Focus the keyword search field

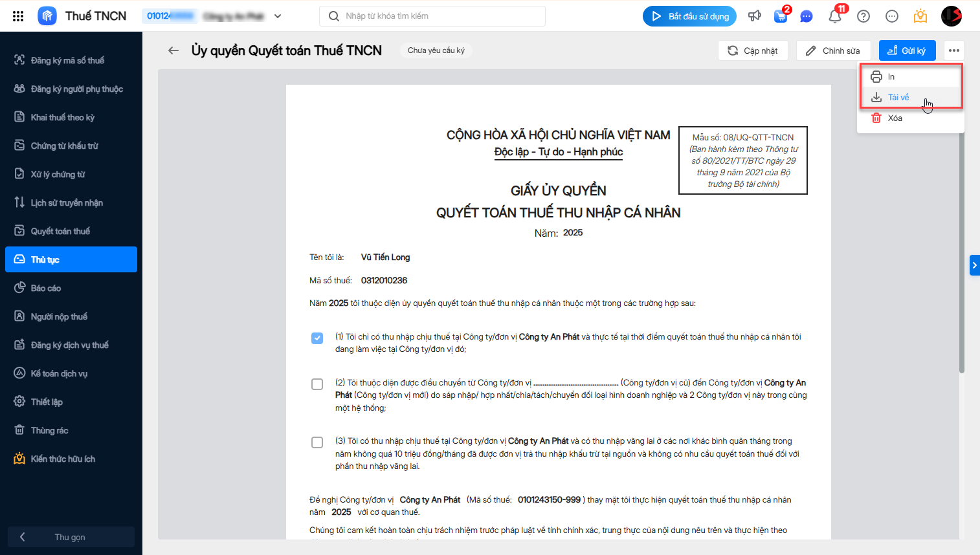[x=432, y=16]
